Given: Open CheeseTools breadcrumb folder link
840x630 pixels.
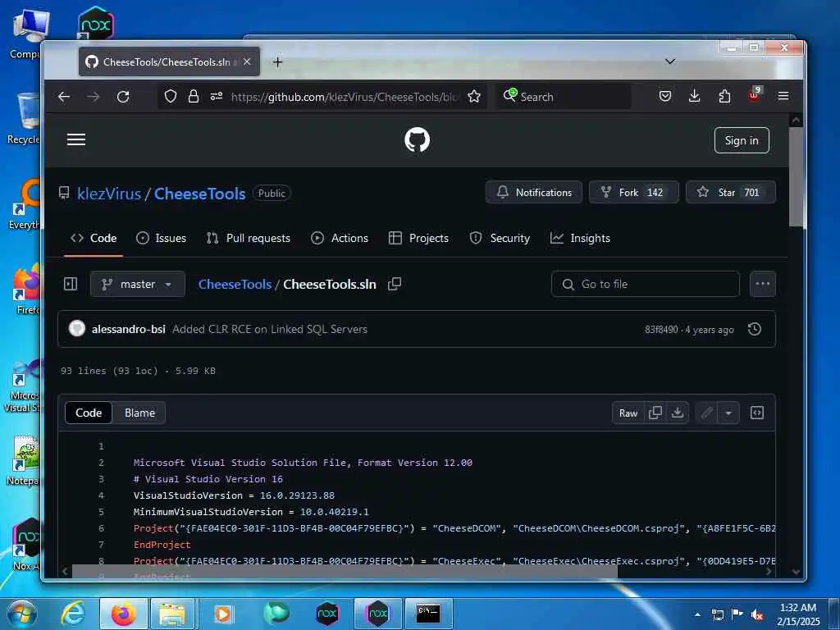Looking at the screenshot, I should pyautogui.click(x=235, y=284).
